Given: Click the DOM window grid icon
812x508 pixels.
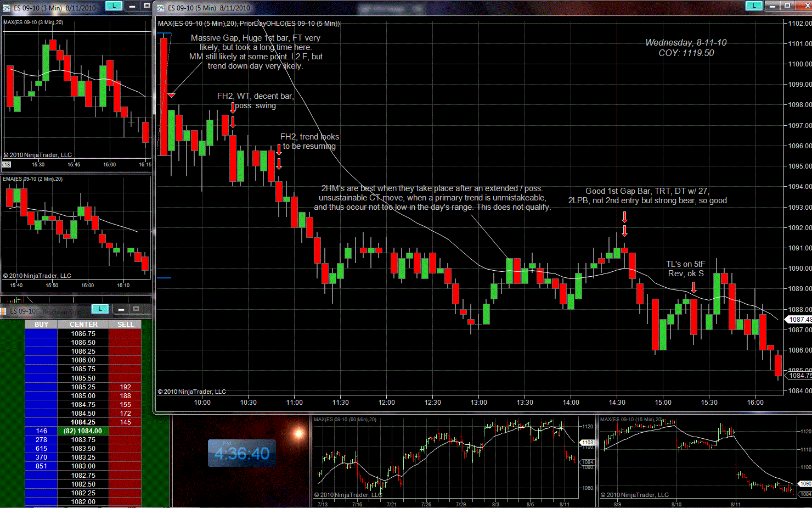Looking at the screenshot, I should [x=4, y=311].
